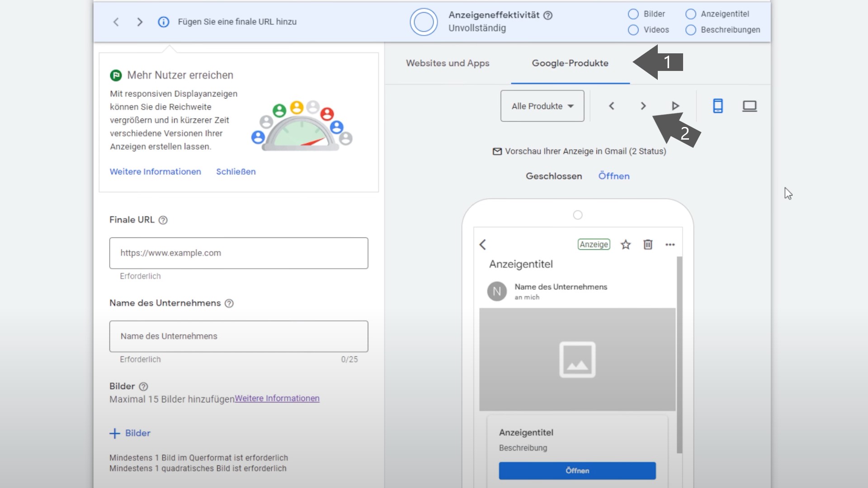Screen dimensions: 868x488
Task: Click 'Name des Unternehmens' in preview
Action: 561,287
